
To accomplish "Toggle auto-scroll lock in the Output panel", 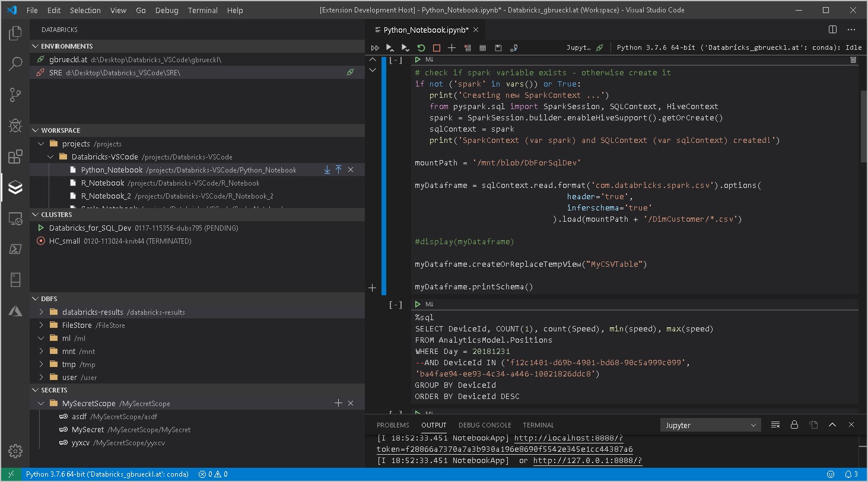I will [x=794, y=424].
